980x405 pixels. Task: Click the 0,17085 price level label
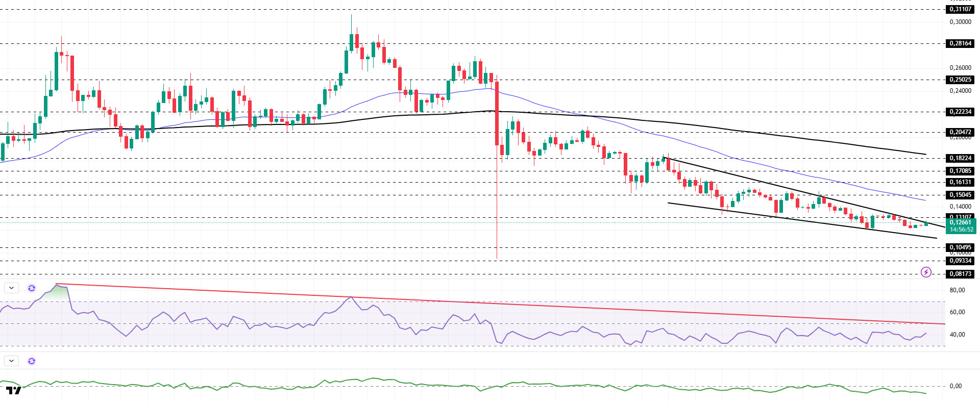(960, 171)
